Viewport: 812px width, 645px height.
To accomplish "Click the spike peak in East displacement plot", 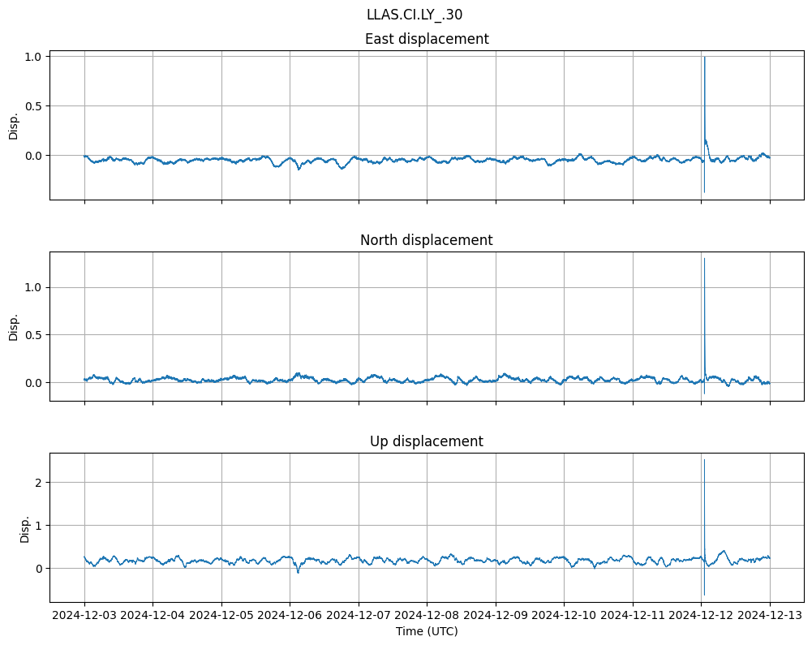I will point(704,58).
